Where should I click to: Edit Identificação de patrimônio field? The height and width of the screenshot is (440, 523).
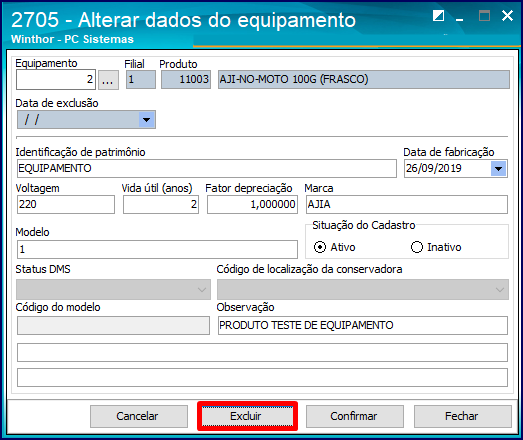207,168
